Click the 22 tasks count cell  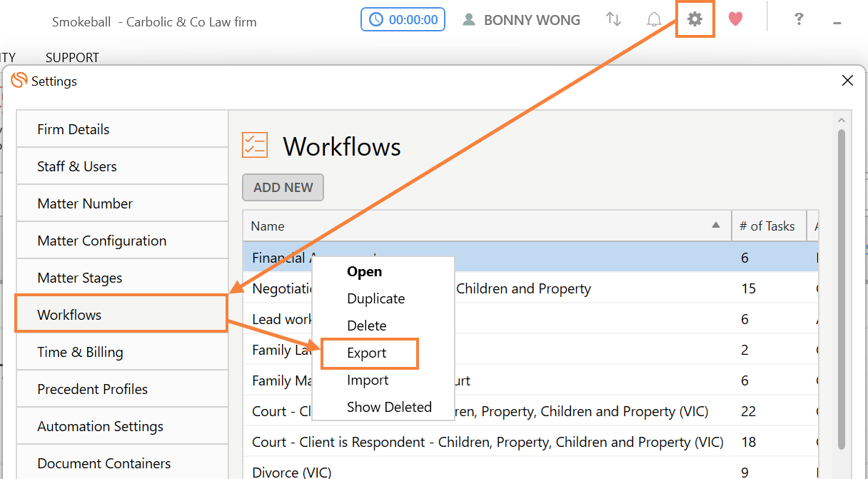(x=748, y=411)
